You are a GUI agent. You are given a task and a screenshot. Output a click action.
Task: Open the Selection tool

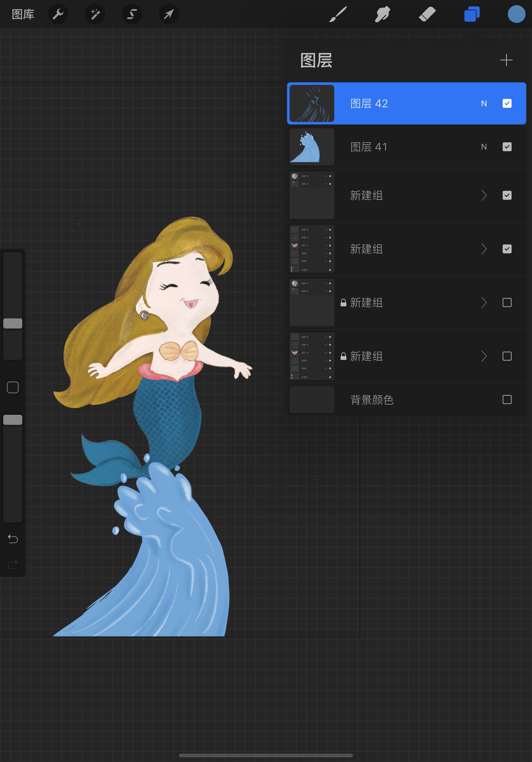point(132,14)
